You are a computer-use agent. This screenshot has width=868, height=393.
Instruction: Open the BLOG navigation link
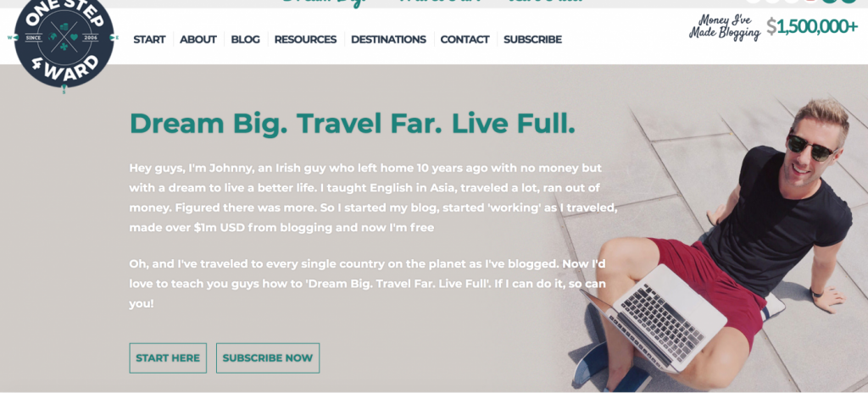coord(245,39)
